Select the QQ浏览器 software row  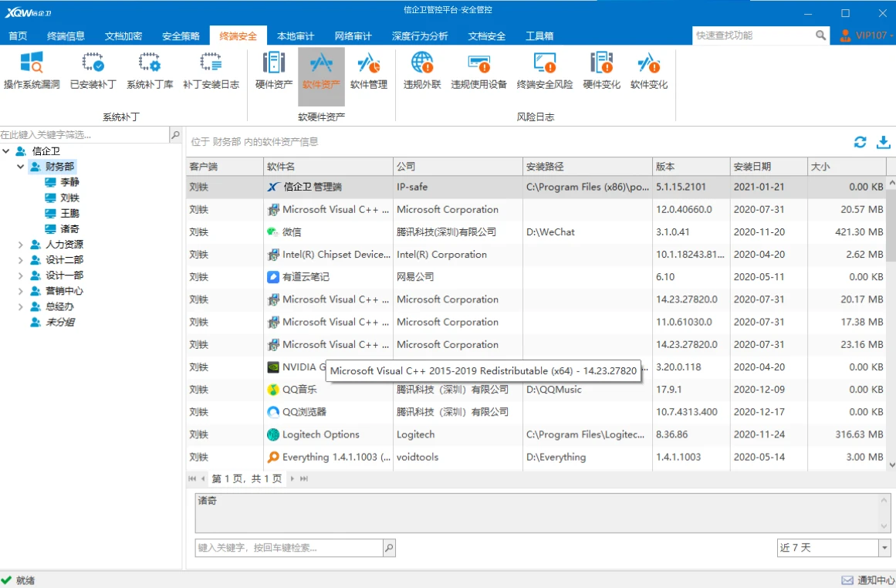pos(536,412)
